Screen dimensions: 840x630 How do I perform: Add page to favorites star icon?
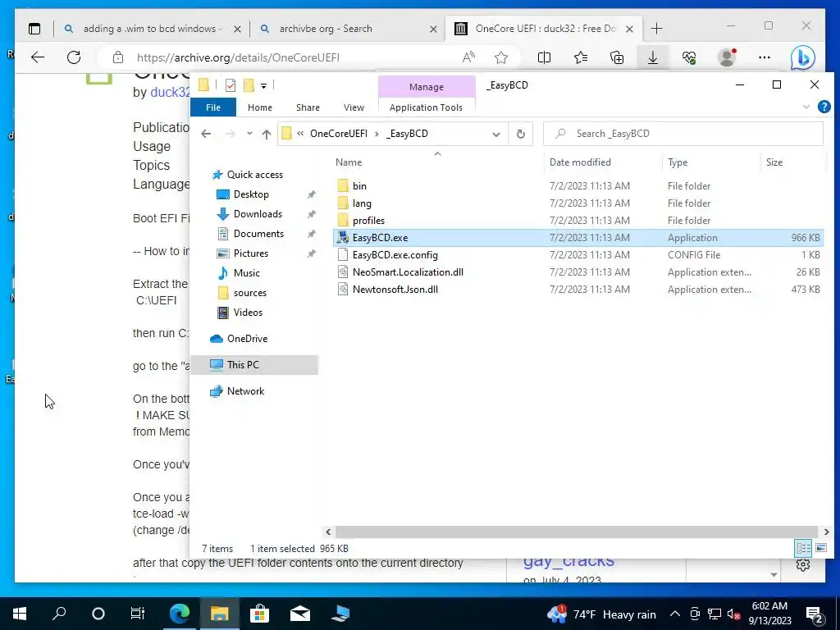point(501,57)
